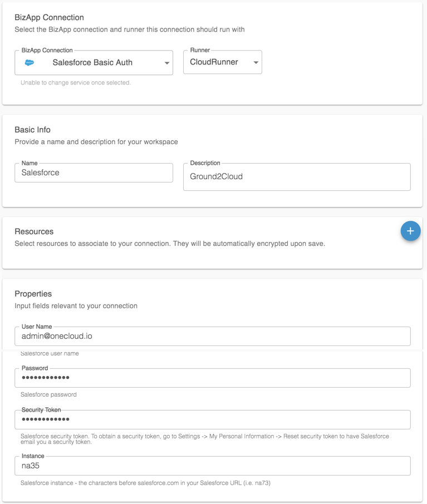Click the 'Salesforce user name' helper text

pos(50,353)
